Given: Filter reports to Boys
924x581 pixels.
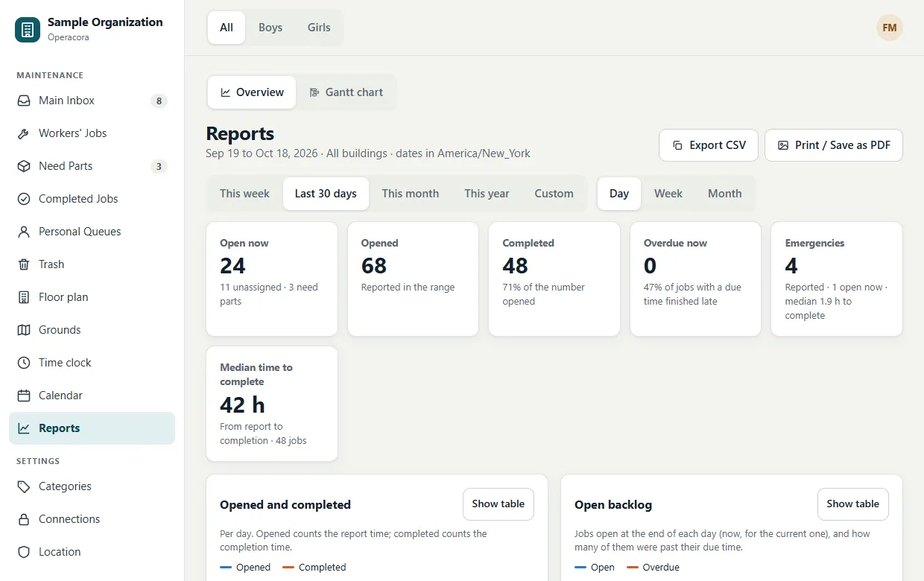Looking at the screenshot, I should point(270,28).
